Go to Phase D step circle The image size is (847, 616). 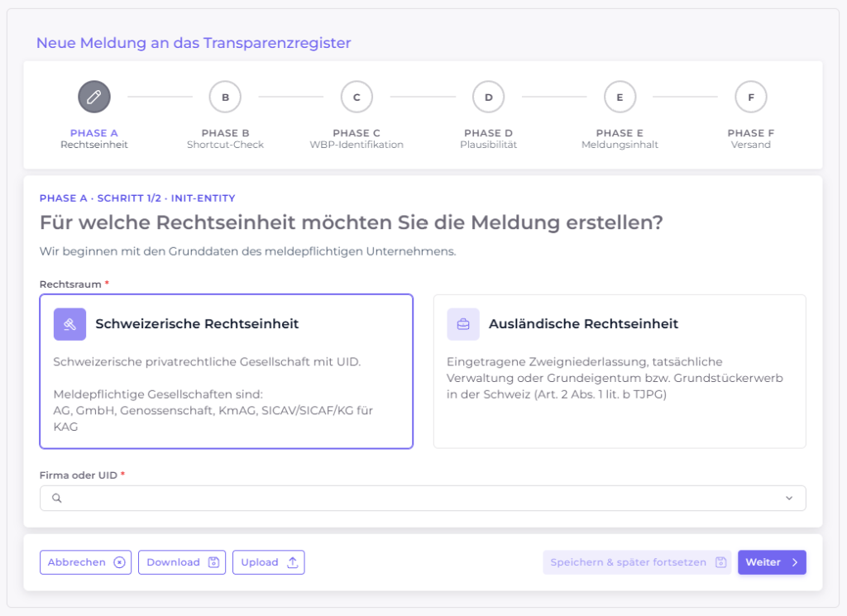tap(488, 98)
